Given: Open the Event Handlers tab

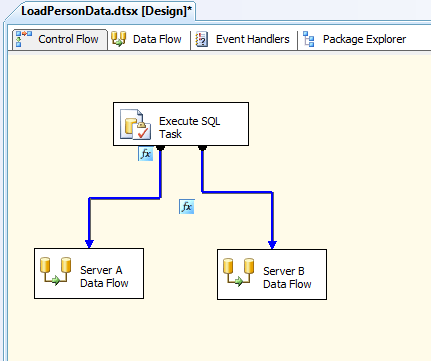Looking at the screenshot, I should [243, 39].
